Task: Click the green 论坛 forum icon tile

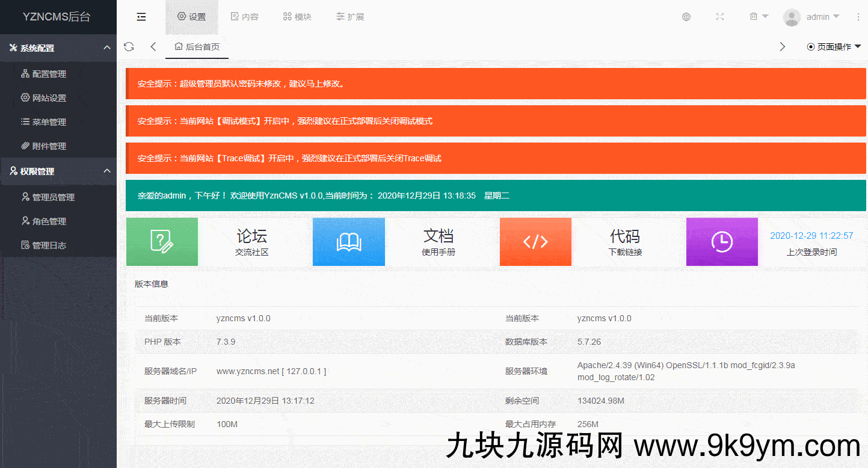Action: (x=162, y=242)
